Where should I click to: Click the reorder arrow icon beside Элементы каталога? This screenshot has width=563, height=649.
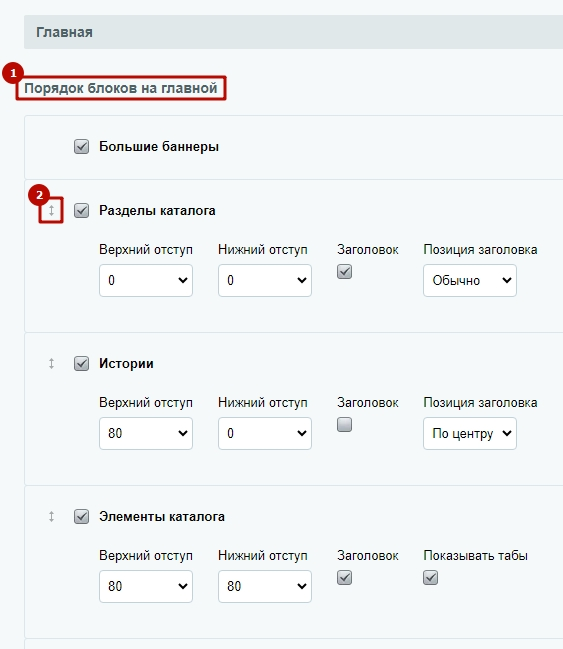51,517
